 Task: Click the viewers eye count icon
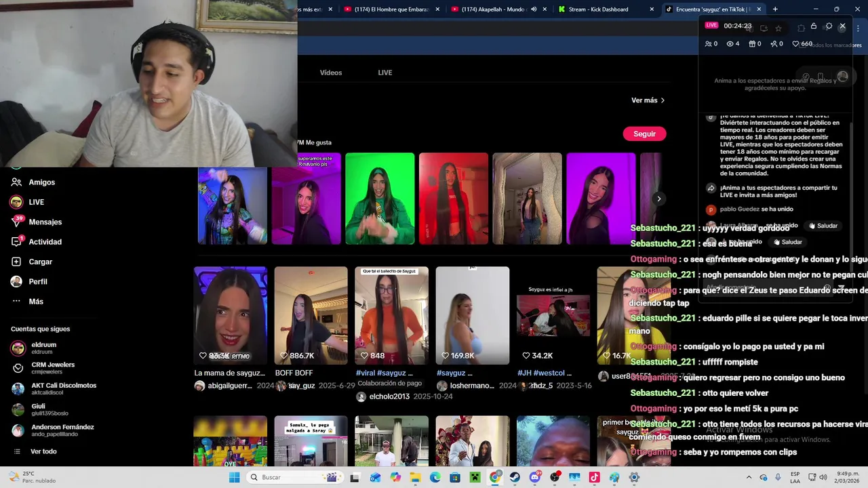click(x=733, y=44)
